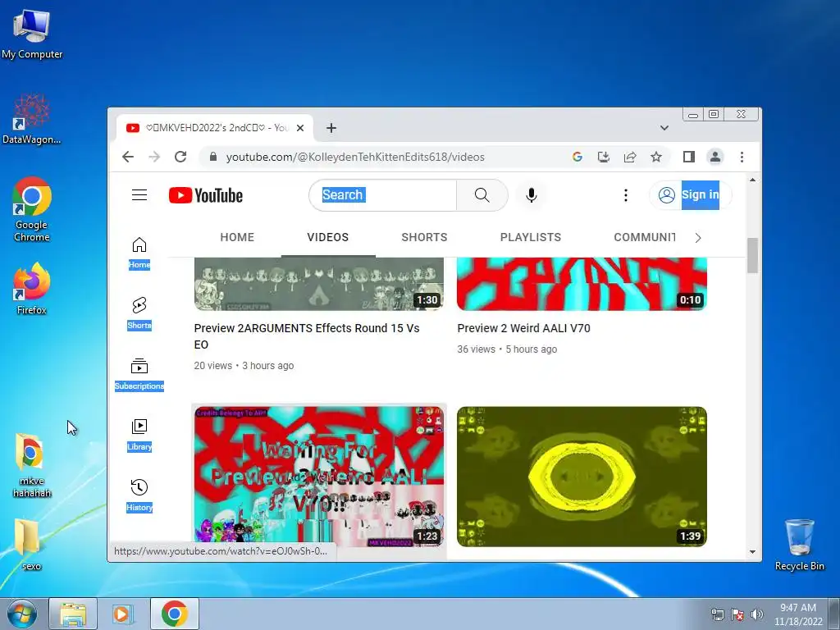Screen dimensions: 840x630
Task: Click the Sign in button
Action: pos(690,195)
